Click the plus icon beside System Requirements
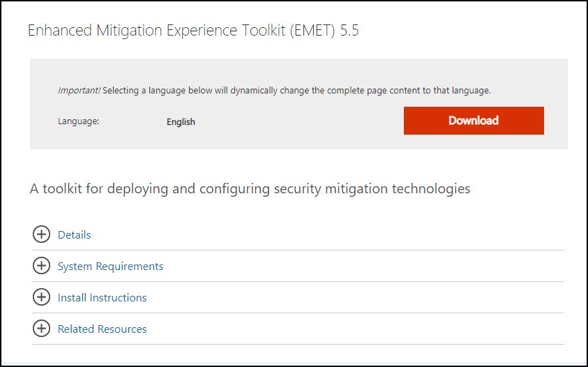 point(41,266)
